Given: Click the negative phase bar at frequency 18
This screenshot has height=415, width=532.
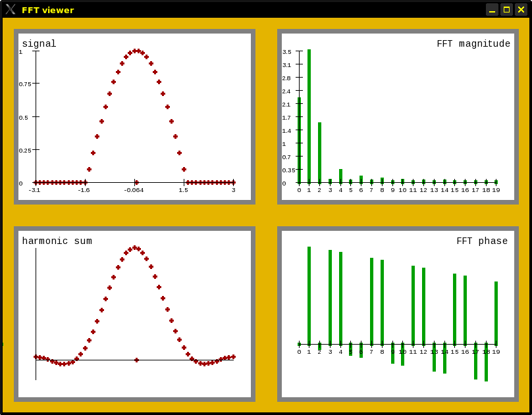Looking at the screenshot, I should pyautogui.click(x=486, y=363).
